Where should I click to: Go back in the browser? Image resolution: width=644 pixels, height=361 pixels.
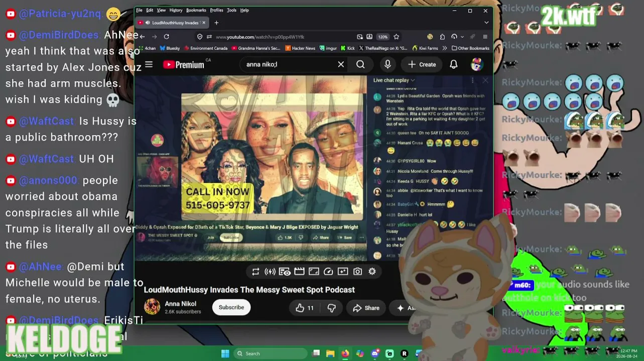click(x=142, y=37)
